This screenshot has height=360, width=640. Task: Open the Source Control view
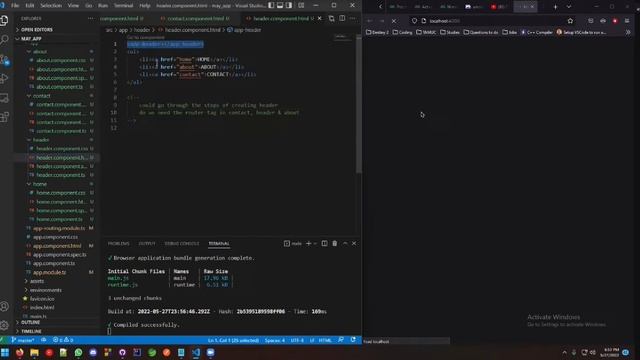(x=4, y=60)
